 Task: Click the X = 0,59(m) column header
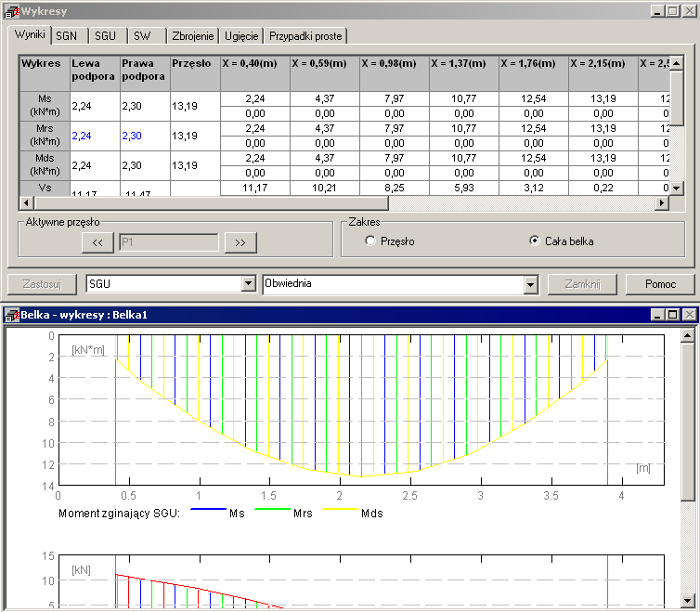tap(325, 73)
